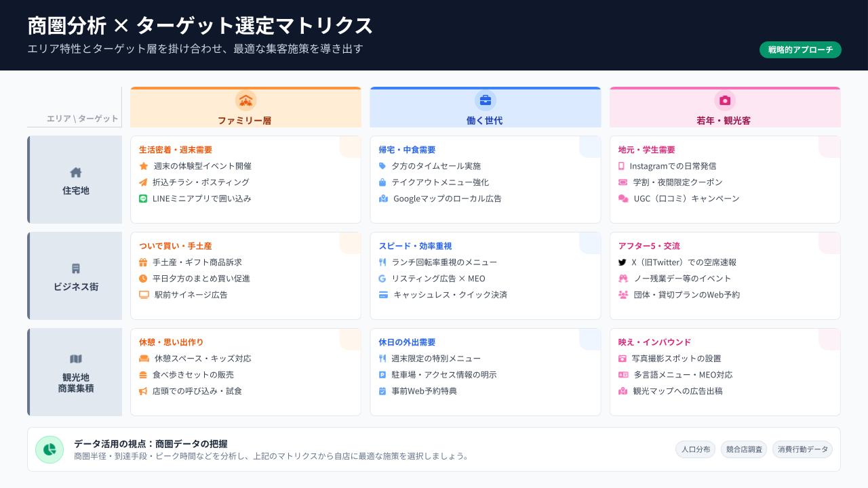Select the 消費行動データ tag
The height and width of the screenshot is (488, 868).
[802, 449]
